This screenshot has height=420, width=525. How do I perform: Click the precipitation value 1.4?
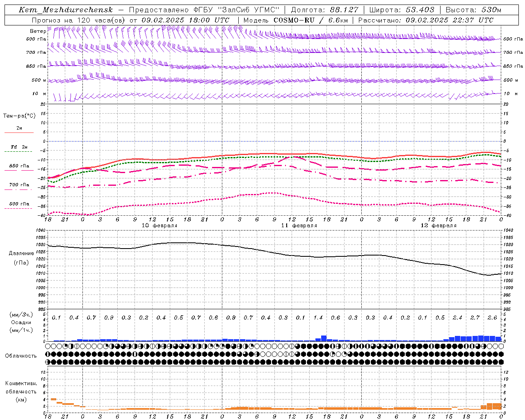(318, 317)
